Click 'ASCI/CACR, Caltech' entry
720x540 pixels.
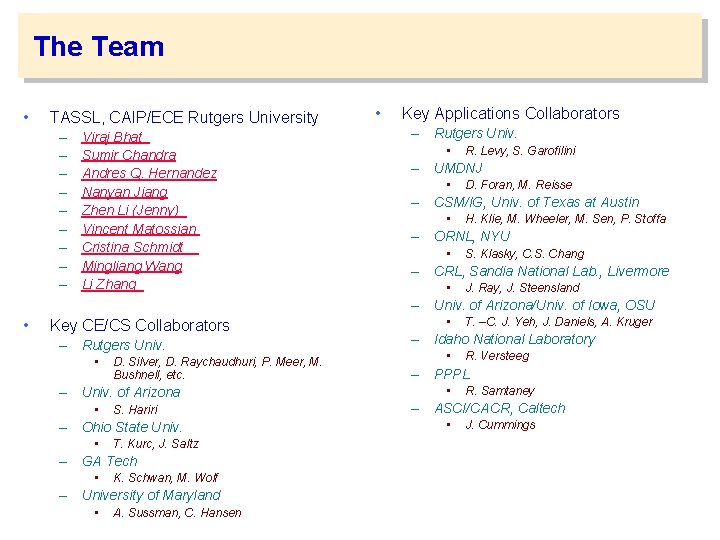[500, 408]
